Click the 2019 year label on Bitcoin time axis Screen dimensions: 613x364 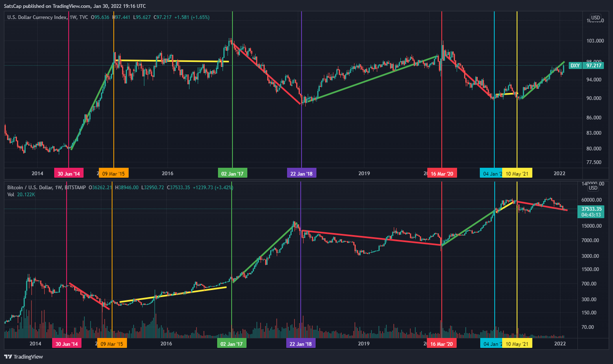point(363,344)
